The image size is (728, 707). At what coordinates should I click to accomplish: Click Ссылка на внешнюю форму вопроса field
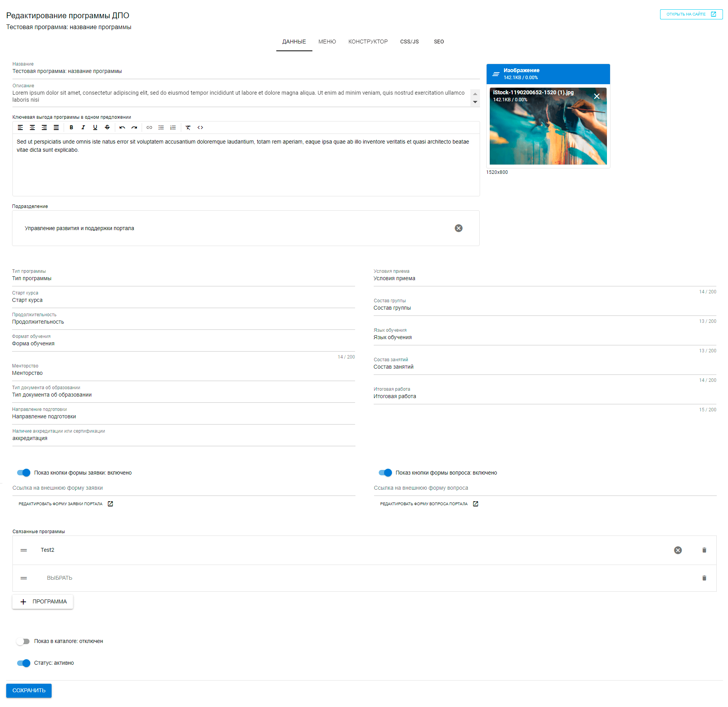tap(545, 488)
